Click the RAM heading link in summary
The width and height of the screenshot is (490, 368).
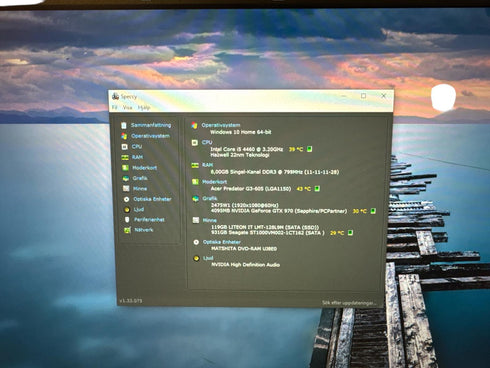(x=207, y=165)
